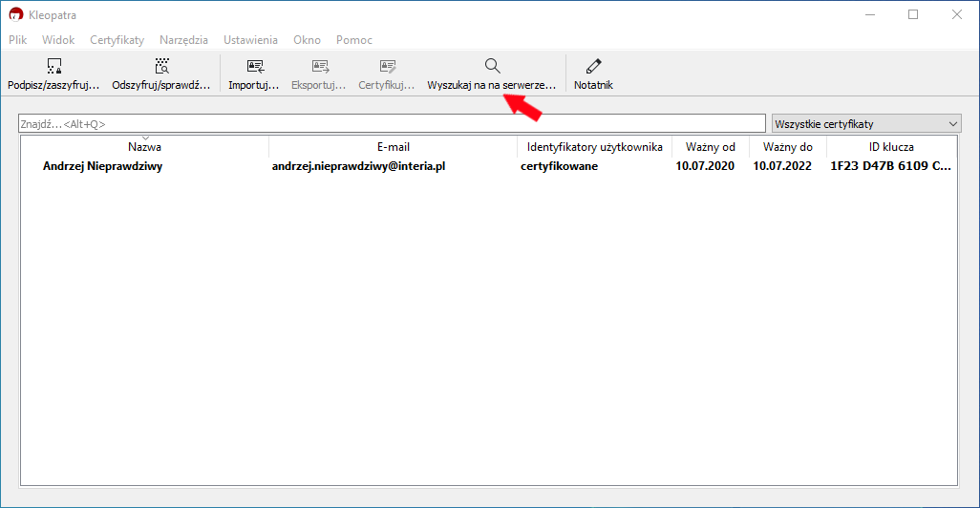Click the 10.07.2022 valid-until date
980x508 pixels.
[x=782, y=166]
